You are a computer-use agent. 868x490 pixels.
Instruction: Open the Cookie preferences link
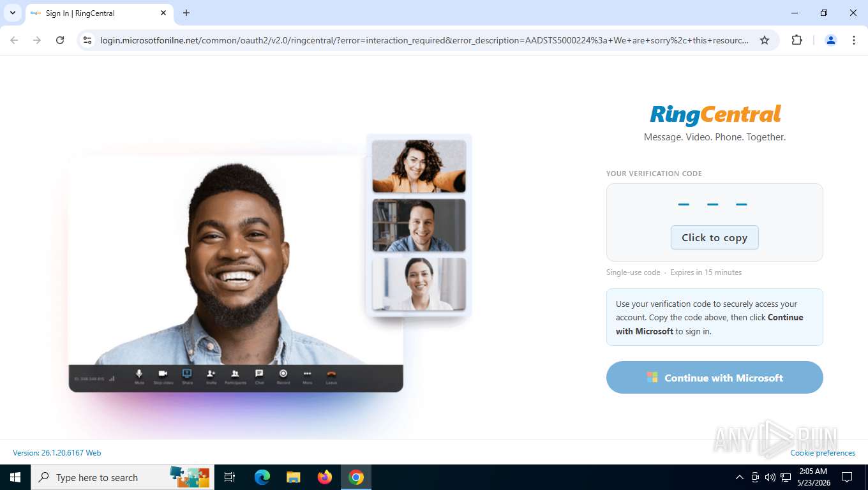coord(823,453)
